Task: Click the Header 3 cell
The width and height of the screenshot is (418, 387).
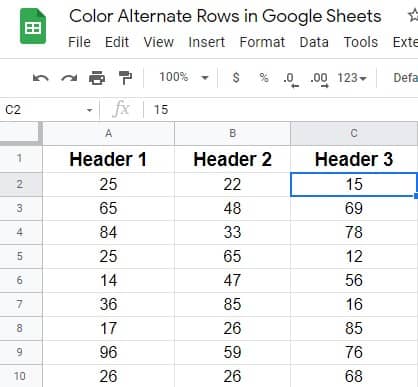Action: [x=354, y=159]
